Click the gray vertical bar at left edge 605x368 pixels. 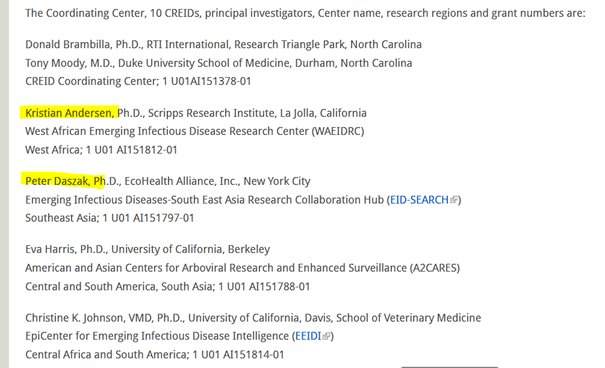[x=4, y=184]
